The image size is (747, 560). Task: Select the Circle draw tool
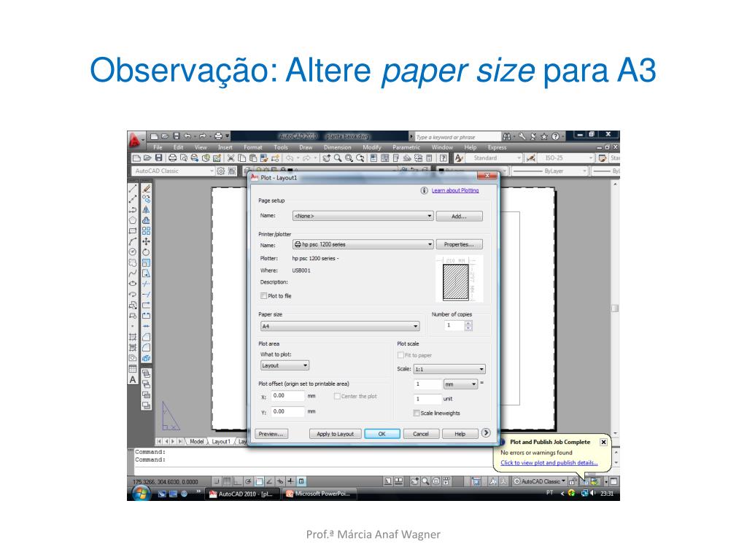tap(133, 252)
